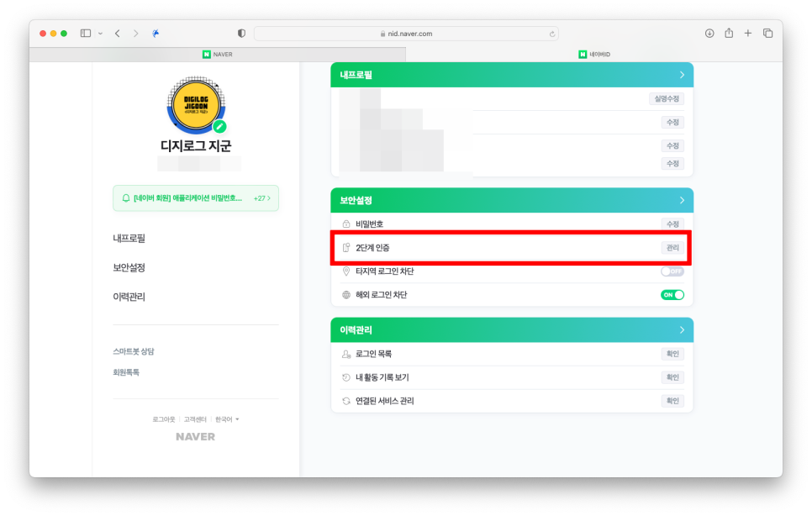The width and height of the screenshot is (812, 516).
Task: Click the 연결된 서비스 관리 label
Action: (385, 401)
